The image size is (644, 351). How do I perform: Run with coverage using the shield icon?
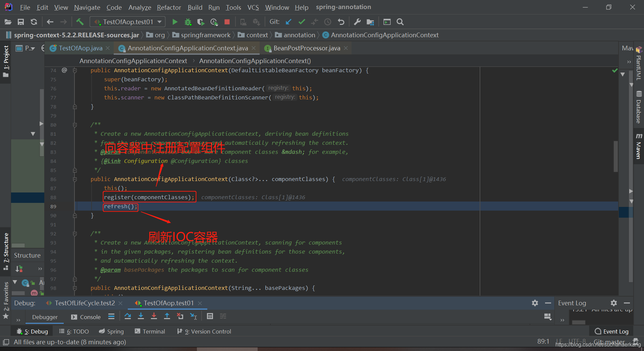201,22
